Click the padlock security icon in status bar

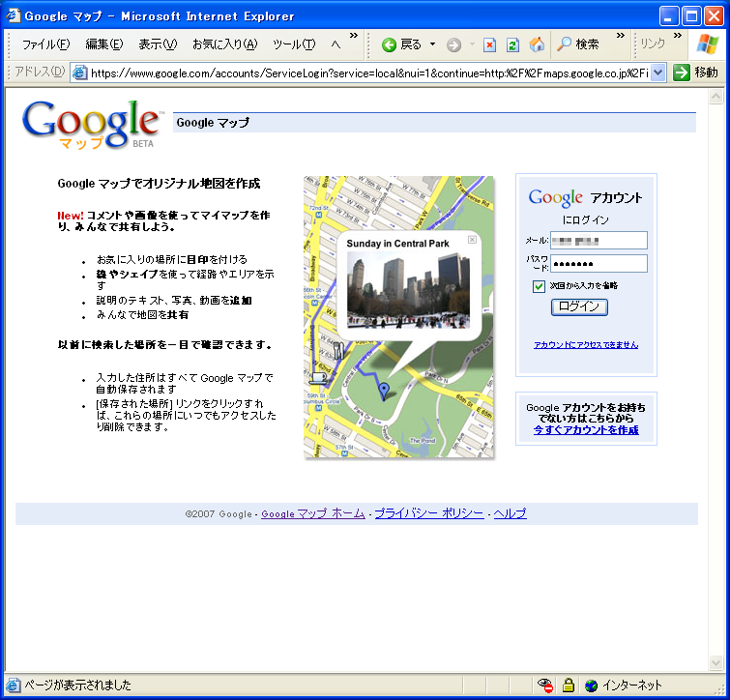pyautogui.click(x=568, y=685)
